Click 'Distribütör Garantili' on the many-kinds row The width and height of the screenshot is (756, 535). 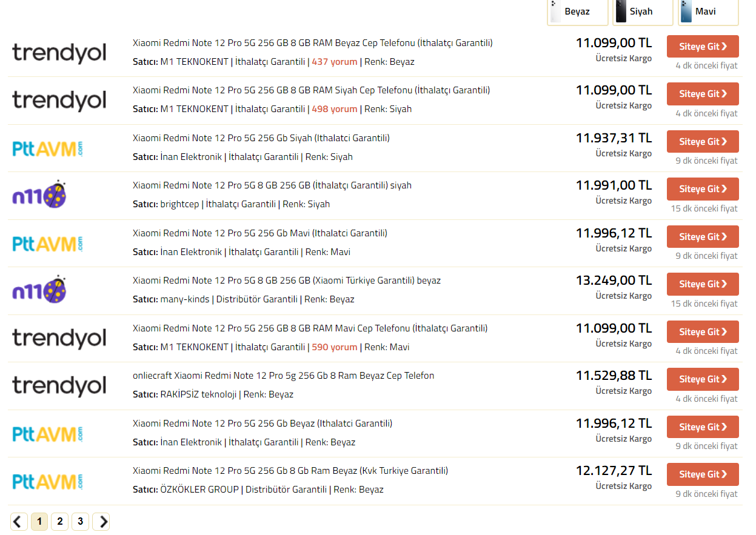pos(257,299)
